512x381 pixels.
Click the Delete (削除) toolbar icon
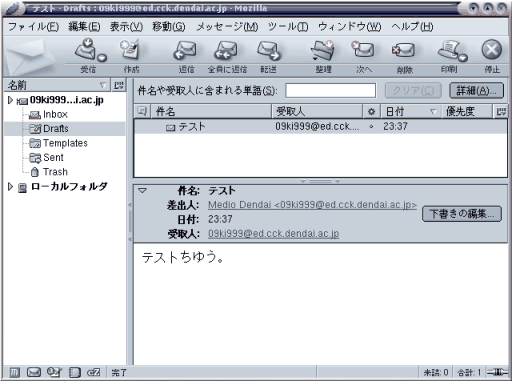click(x=404, y=50)
